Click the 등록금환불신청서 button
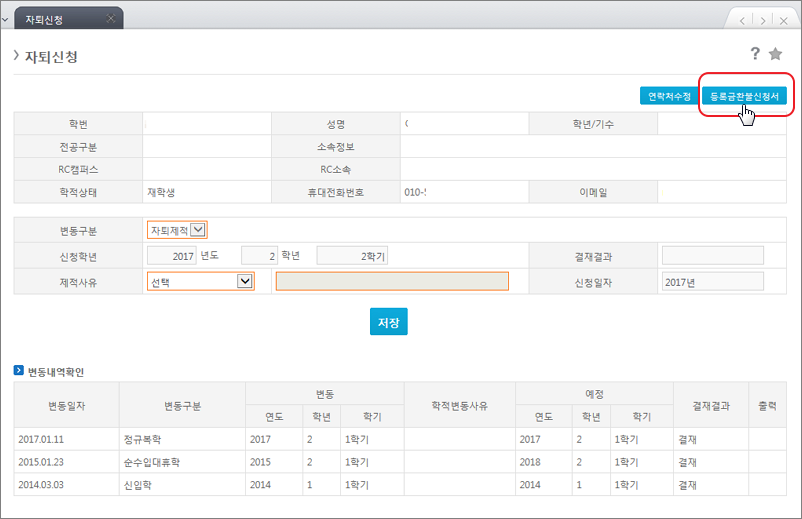Viewport: 802px width, 519px height. [x=745, y=96]
